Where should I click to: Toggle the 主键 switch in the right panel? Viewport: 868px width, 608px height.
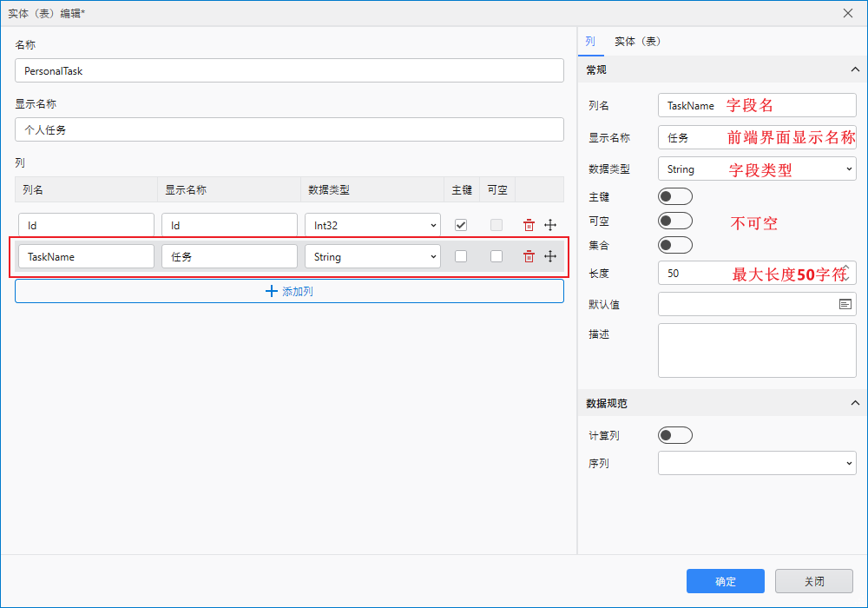675,195
